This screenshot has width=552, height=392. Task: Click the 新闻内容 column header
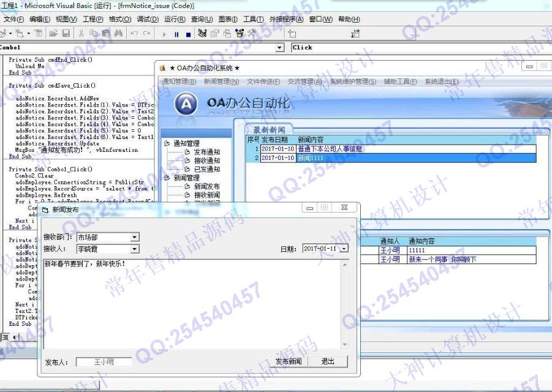coord(311,140)
